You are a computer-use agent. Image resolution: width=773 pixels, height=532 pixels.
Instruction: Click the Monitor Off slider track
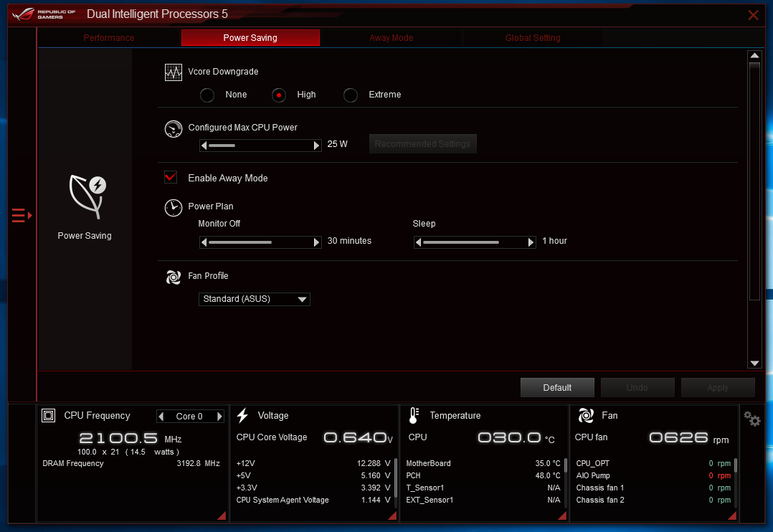pos(260,242)
